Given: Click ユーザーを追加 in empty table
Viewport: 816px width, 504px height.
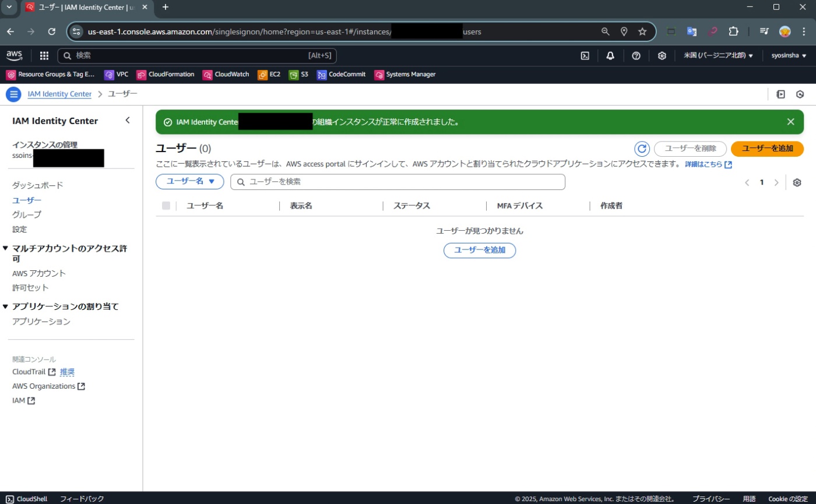Looking at the screenshot, I should (x=480, y=251).
